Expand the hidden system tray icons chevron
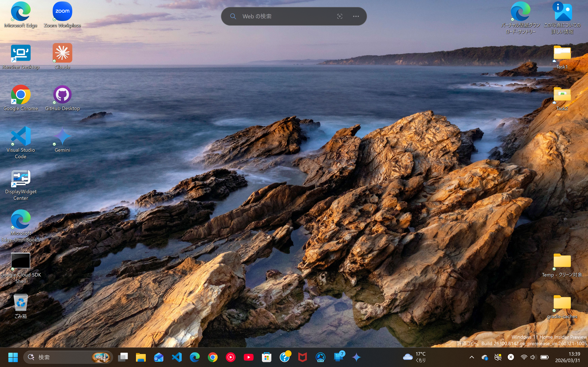 [472, 357]
